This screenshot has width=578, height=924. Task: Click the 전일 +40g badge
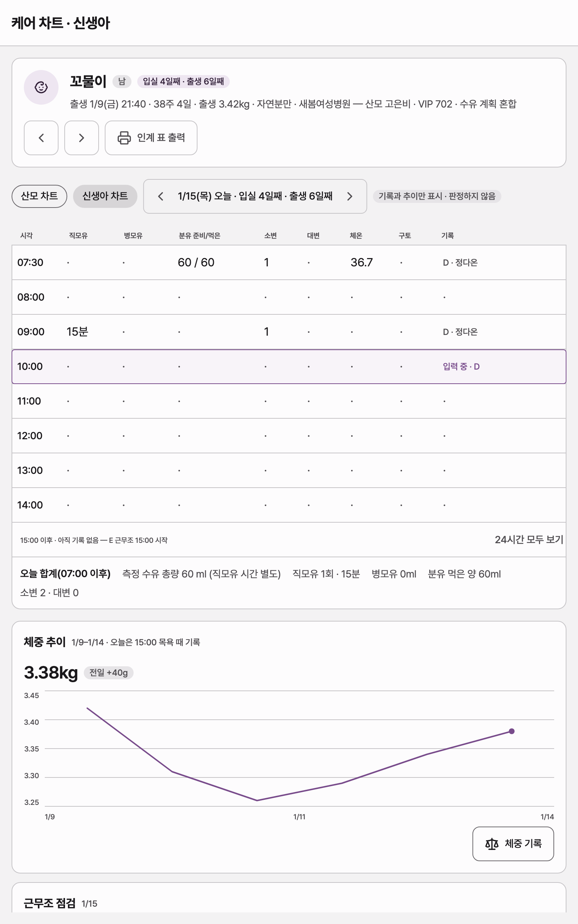pyautogui.click(x=109, y=673)
